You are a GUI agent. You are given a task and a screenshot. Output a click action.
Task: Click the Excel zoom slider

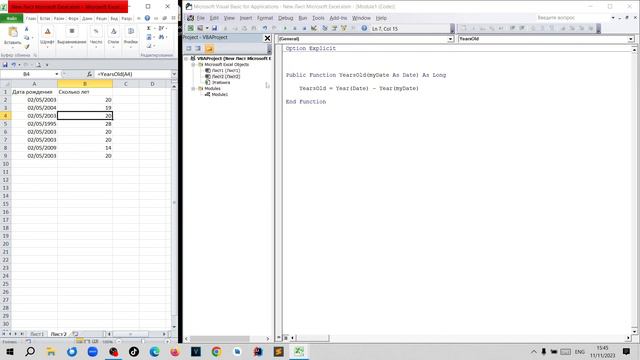pyautogui.click(x=143, y=341)
